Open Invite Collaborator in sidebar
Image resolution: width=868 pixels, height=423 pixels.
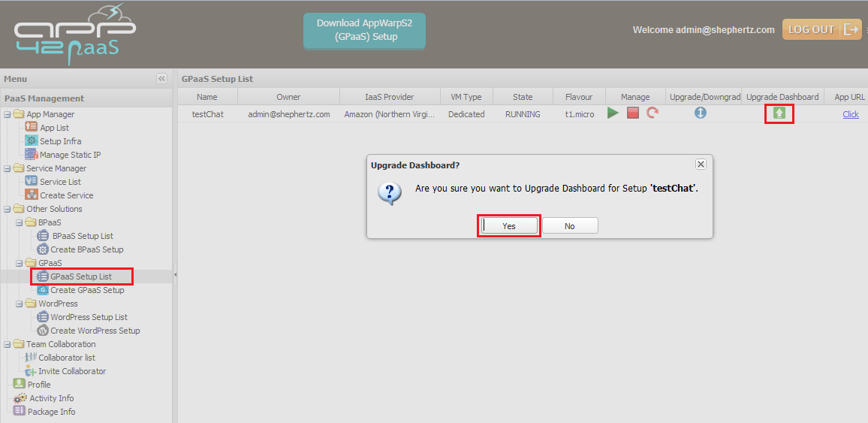click(x=72, y=371)
